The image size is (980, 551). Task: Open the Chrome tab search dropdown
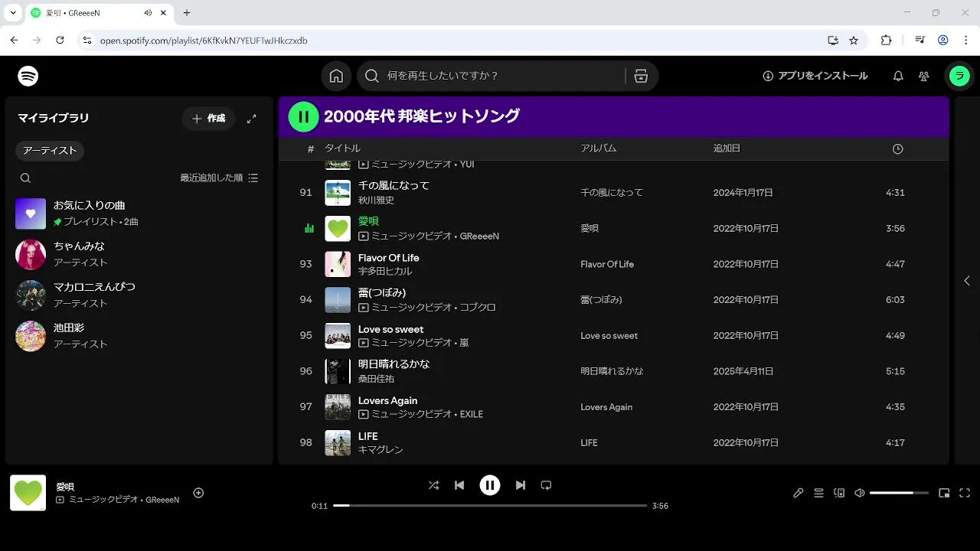tap(12, 13)
